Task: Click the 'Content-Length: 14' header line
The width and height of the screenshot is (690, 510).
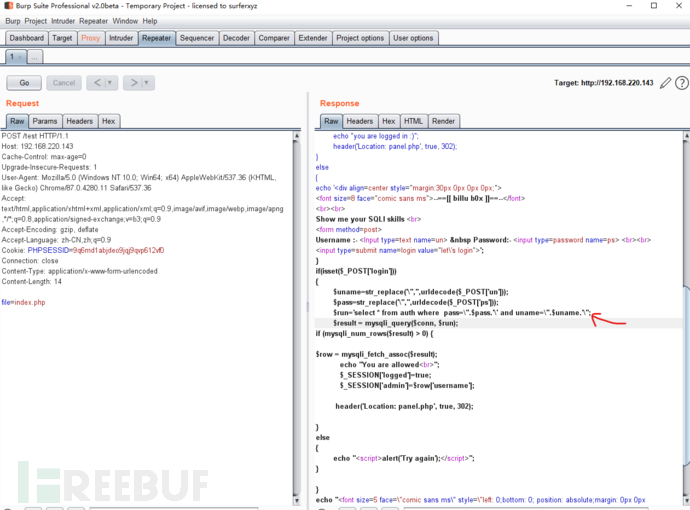Action: pos(32,282)
